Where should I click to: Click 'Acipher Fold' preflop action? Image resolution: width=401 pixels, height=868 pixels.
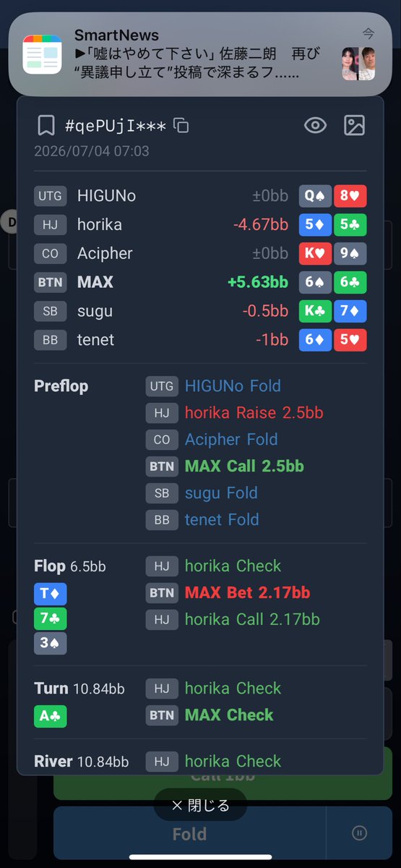coord(231,440)
